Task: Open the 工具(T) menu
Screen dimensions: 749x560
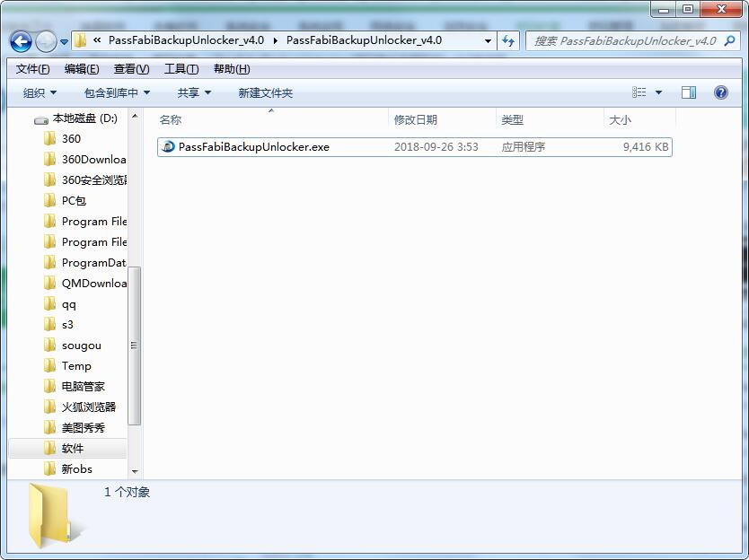Action: (181, 69)
